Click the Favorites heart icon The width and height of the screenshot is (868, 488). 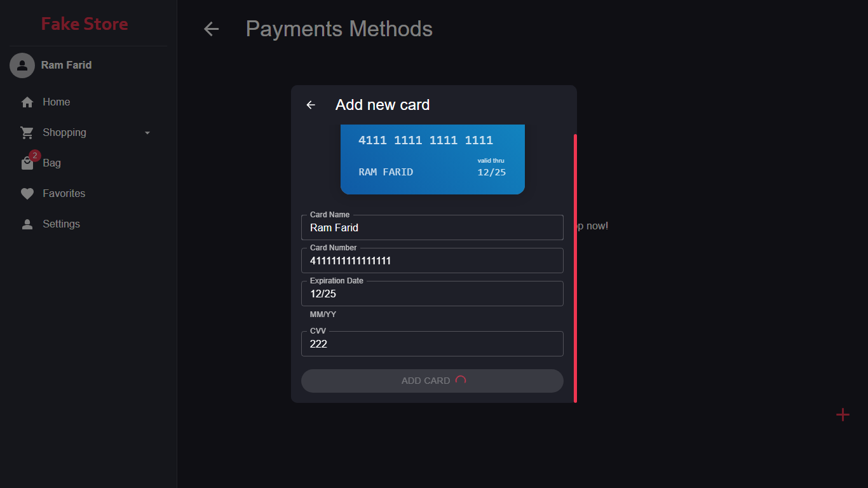click(x=27, y=194)
